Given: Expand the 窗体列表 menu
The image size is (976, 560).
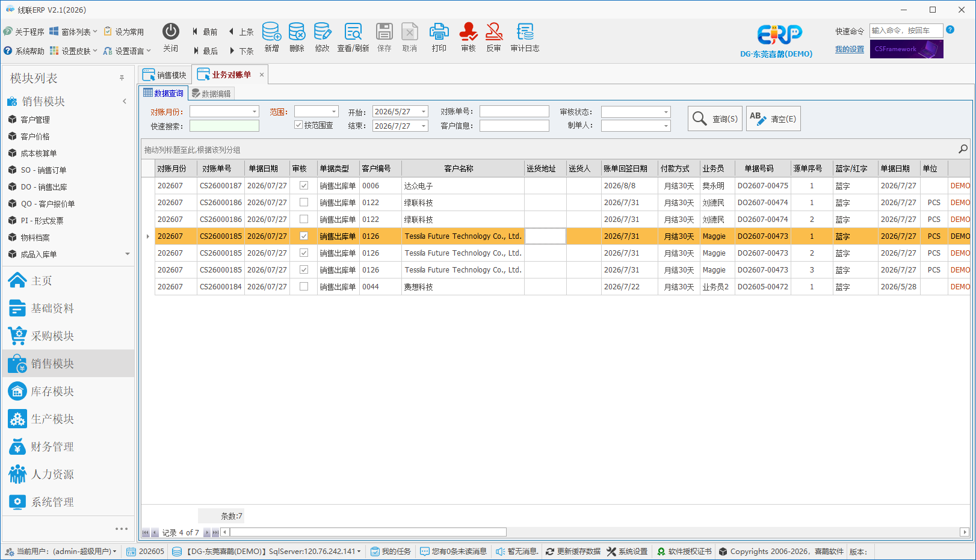Looking at the screenshot, I should point(73,32).
